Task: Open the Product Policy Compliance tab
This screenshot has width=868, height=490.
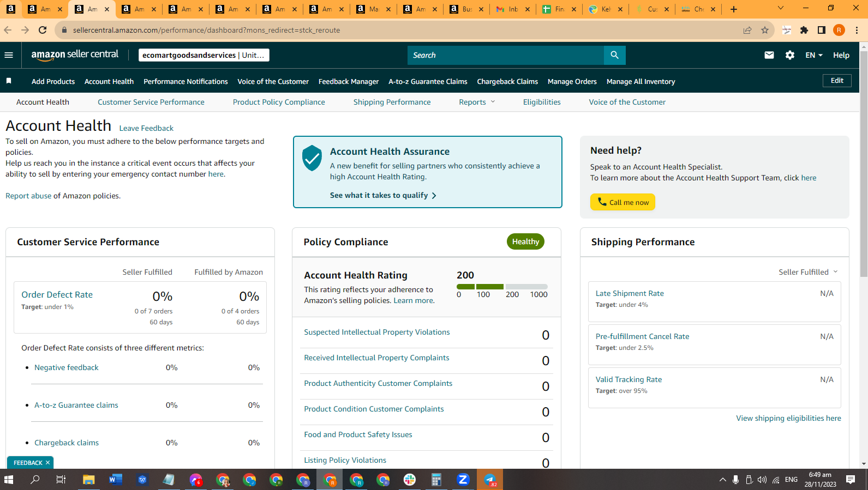Action: point(279,102)
